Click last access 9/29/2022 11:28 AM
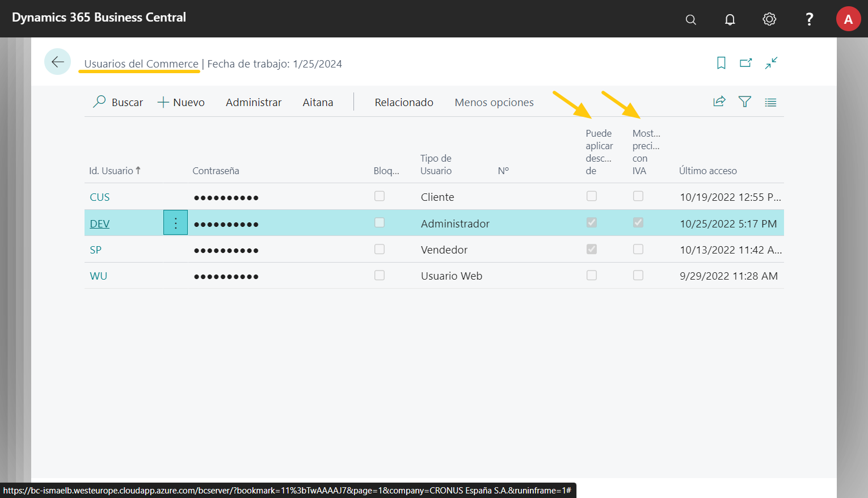 pos(728,276)
